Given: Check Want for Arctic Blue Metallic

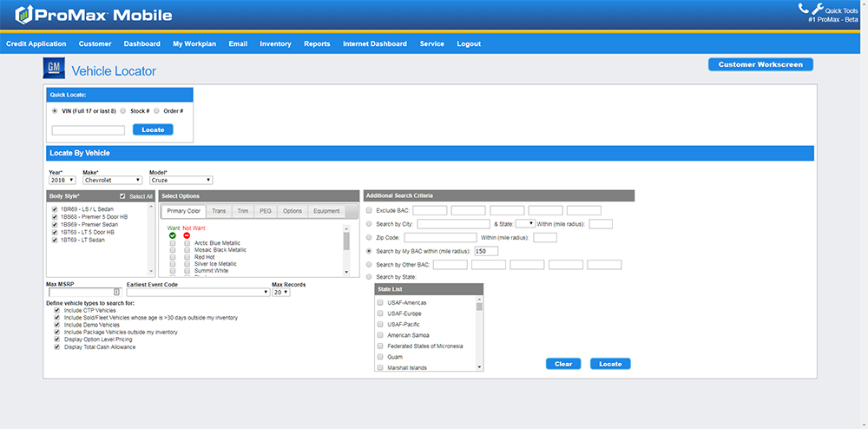Looking at the screenshot, I should (x=173, y=243).
